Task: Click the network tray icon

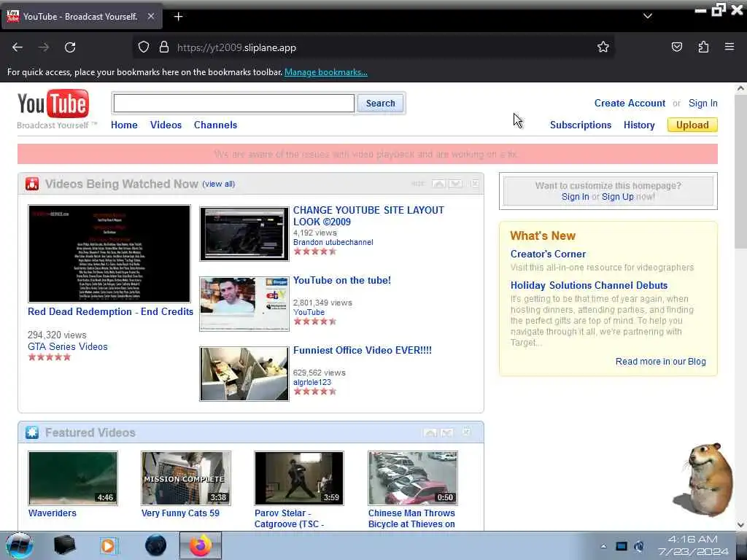Action: (622, 546)
